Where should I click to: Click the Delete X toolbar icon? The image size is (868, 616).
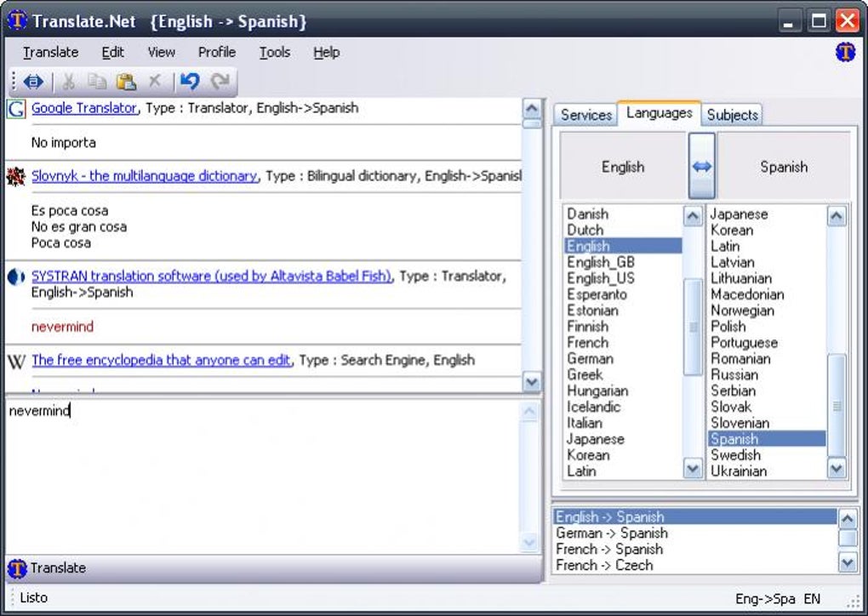coord(154,82)
